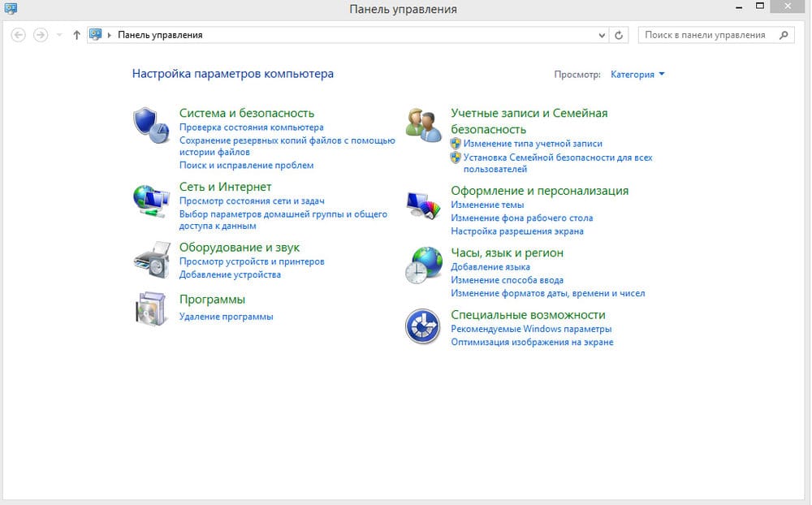Expand the address bar history dropdown

(x=602, y=35)
